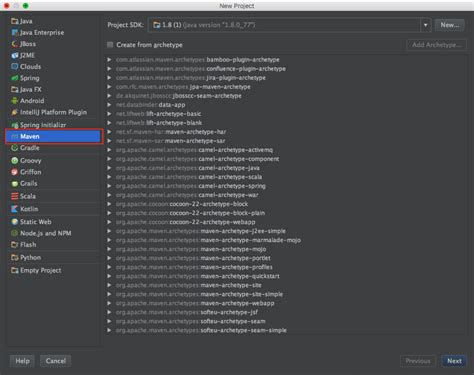Screen dimensions: 474x375
Task: Click the Next button
Action: pyautogui.click(x=454, y=361)
